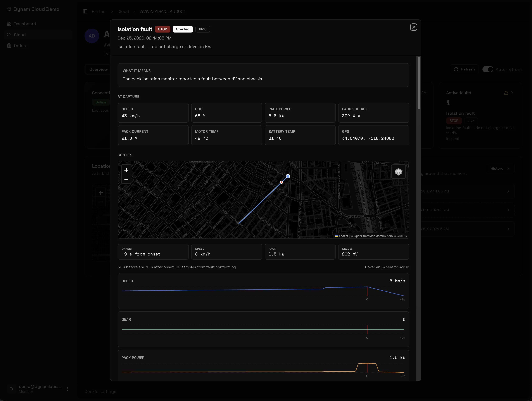Click the Leaflet attribution link

(342, 236)
